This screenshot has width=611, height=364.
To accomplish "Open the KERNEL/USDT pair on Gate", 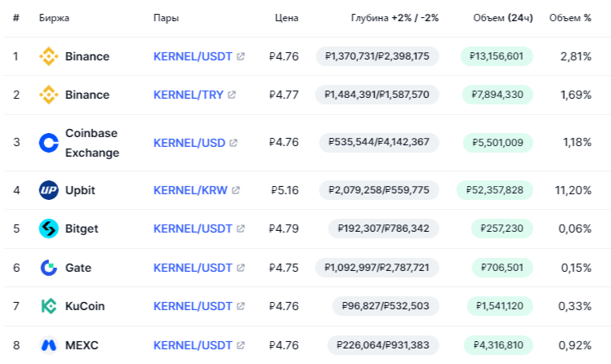I will [193, 268].
